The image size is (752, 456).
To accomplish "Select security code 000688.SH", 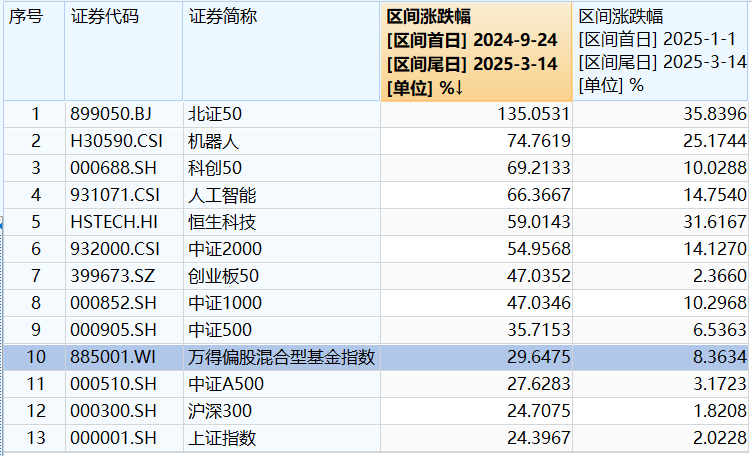I will [x=113, y=168].
